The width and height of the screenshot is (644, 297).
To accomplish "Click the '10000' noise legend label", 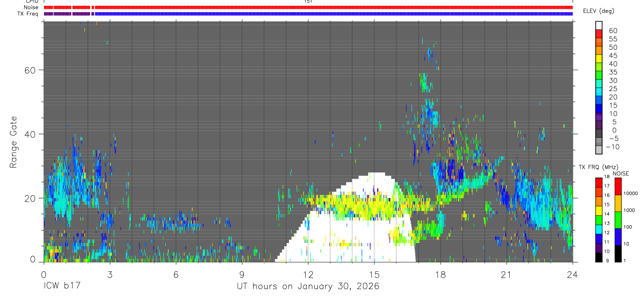I will [x=630, y=194].
